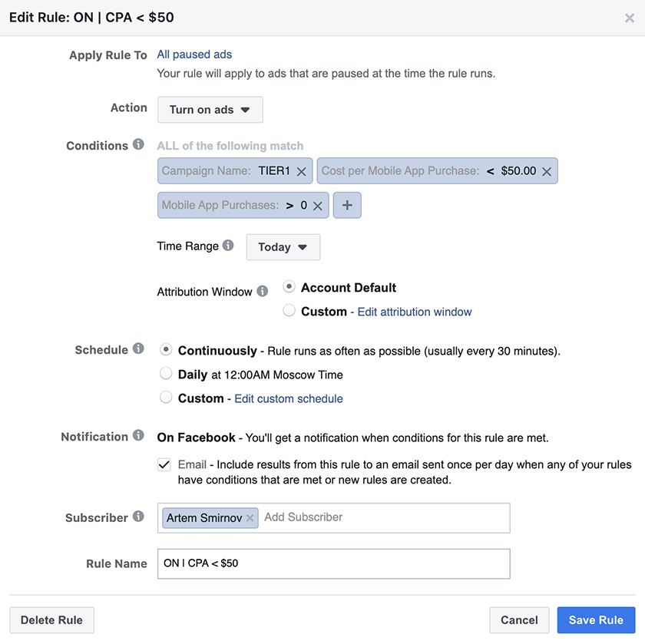
Task: Select the Daily schedule option
Action: [x=166, y=374]
